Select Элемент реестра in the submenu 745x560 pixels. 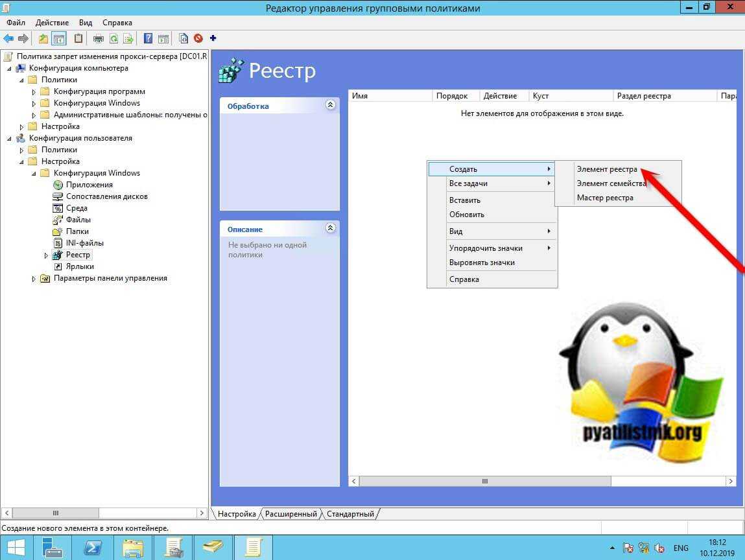(x=607, y=169)
